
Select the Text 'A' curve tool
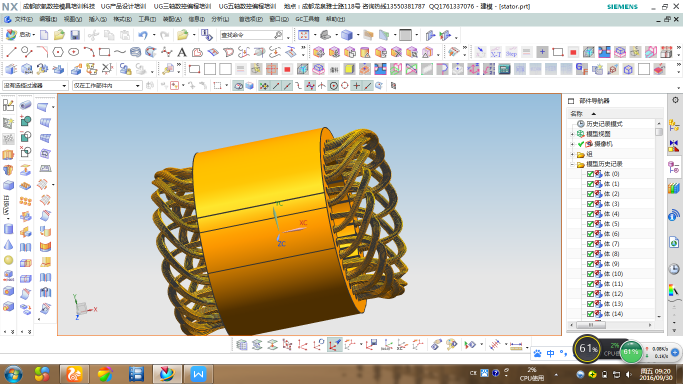(182, 52)
